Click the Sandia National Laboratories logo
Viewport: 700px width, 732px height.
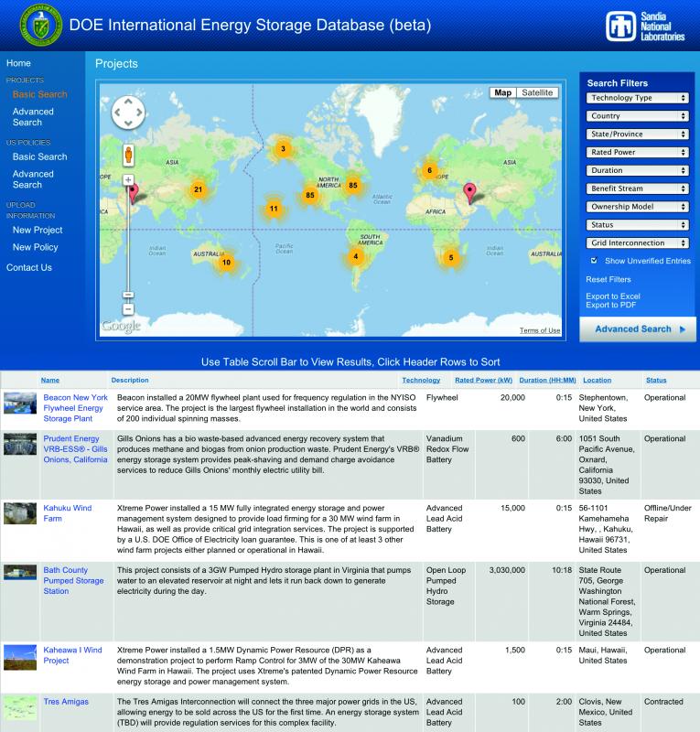tap(645, 27)
